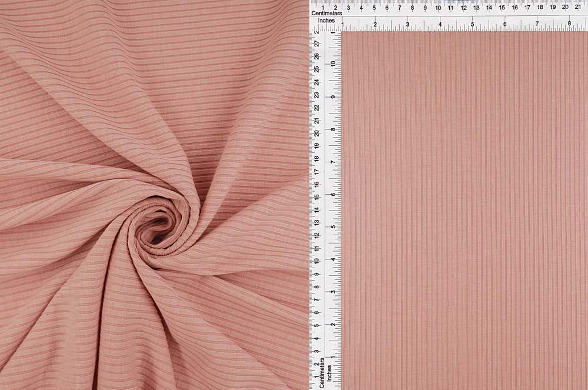
Task: Click the "Centimeters" label on the top ruler
Action: 326,13
